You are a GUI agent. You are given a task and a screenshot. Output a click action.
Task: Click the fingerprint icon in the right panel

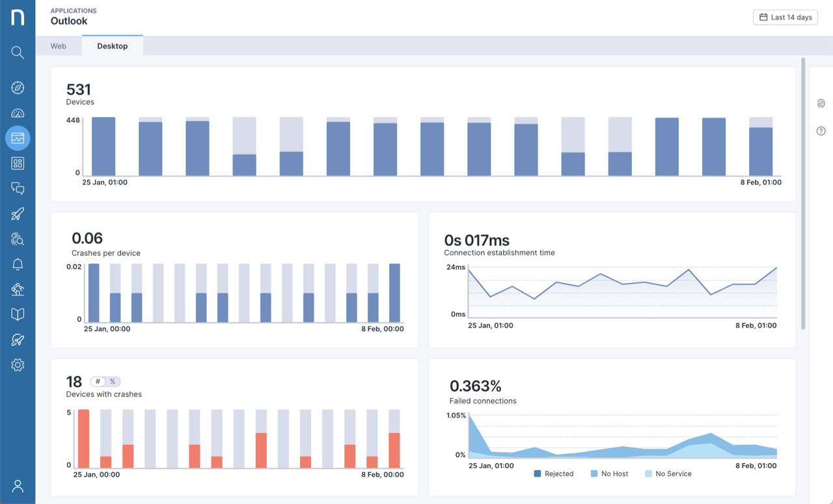tap(821, 103)
